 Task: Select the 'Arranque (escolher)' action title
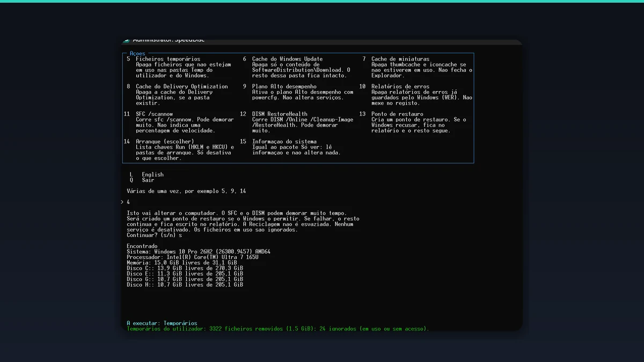[165, 142]
